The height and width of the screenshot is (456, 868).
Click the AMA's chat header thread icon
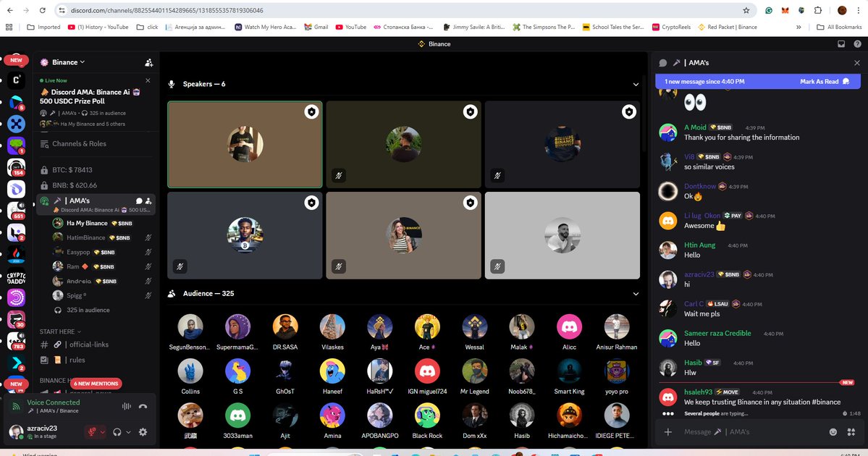pos(662,63)
